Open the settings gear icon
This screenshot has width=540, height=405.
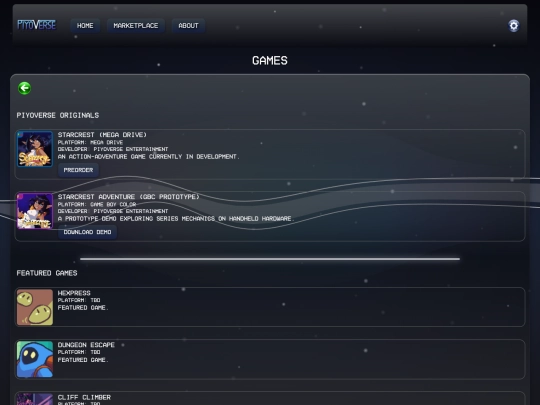pyautogui.click(x=513, y=25)
